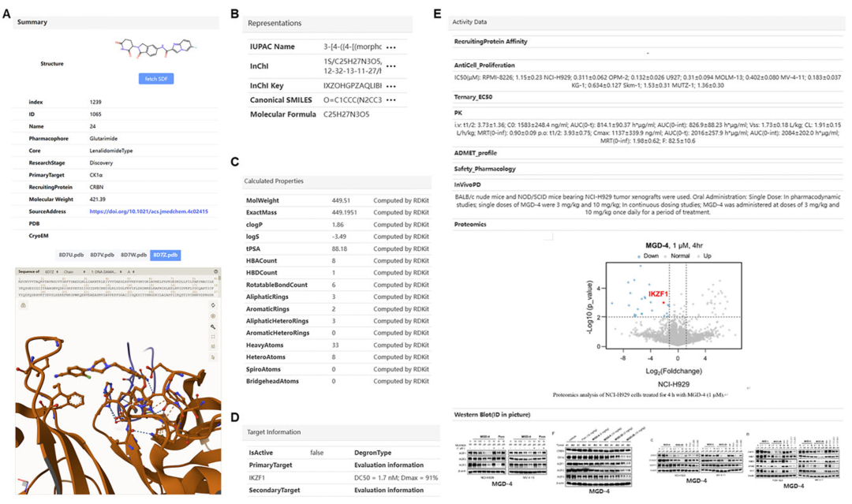
Task: Open the settings icon below expand viewport
Action: click(213, 346)
